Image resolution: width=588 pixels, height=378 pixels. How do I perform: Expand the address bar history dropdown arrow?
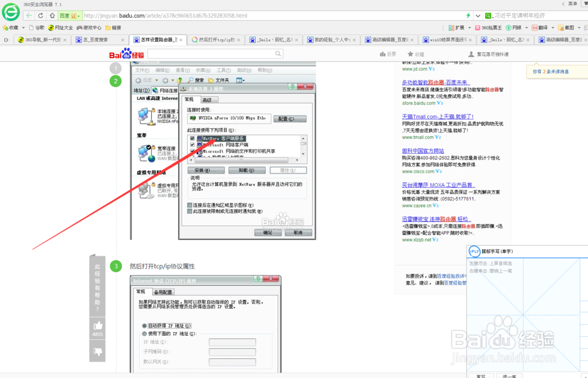coord(477,16)
